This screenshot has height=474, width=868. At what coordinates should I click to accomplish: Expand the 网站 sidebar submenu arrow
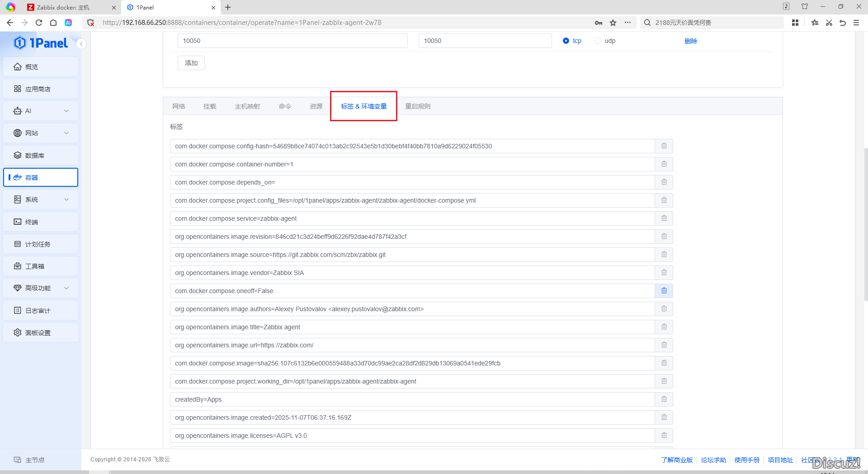pyautogui.click(x=66, y=133)
